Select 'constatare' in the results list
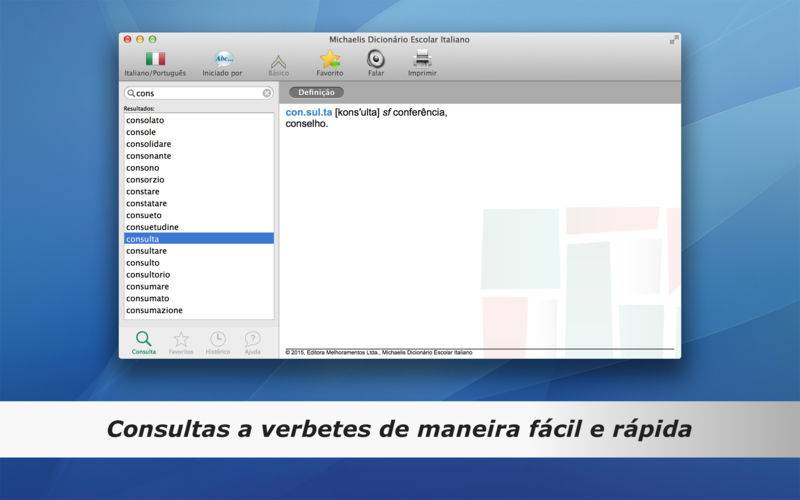The height and width of the screenshot is (500, 800). (199, 203)
